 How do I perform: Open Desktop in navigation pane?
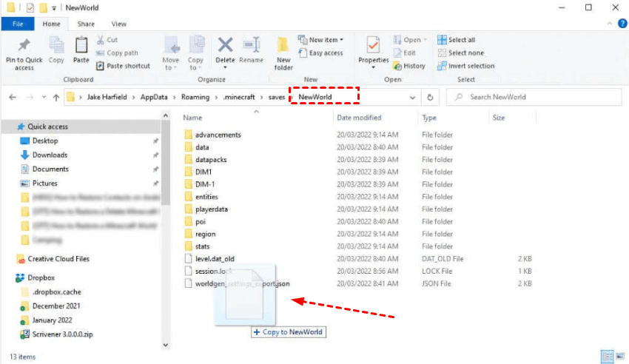pos(45,141)
